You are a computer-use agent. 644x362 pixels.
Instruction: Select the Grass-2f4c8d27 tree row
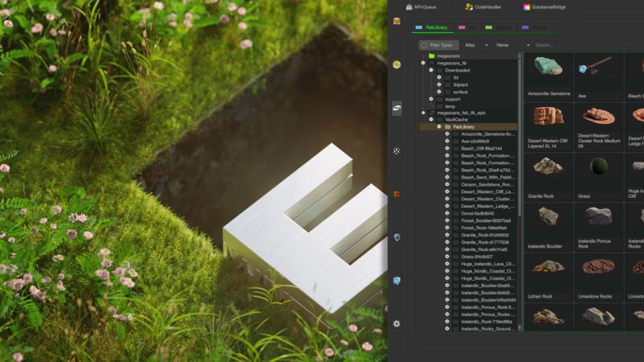pos(469,257)
